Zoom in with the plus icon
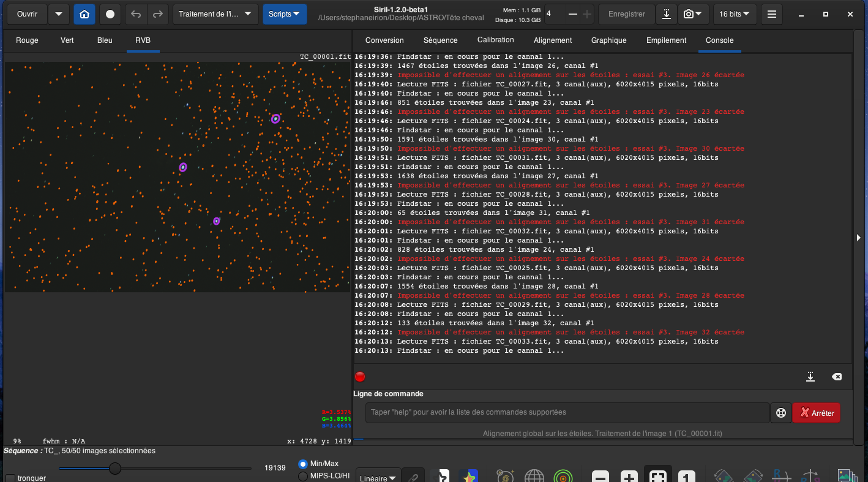868x482 pixels. pyautogui.click(x=629, y=477)
